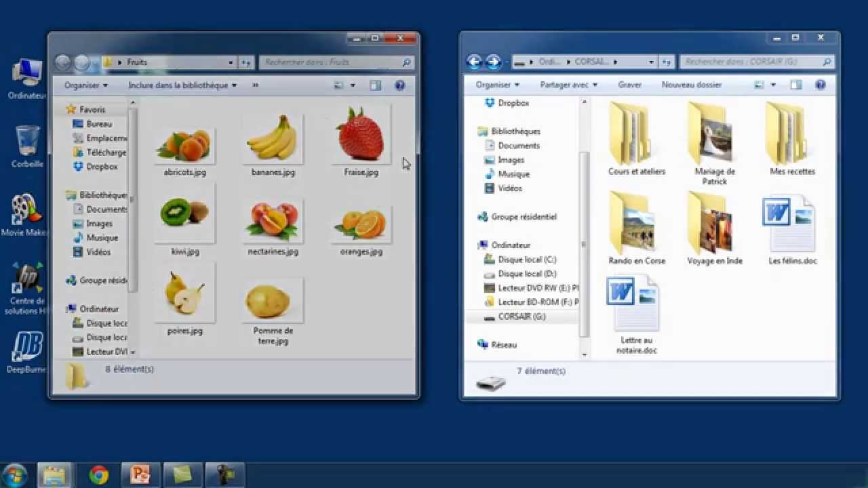Open Organiser dropdown in the CORSAIR window
Screen dimensions: 868x488
pos(498,85)
